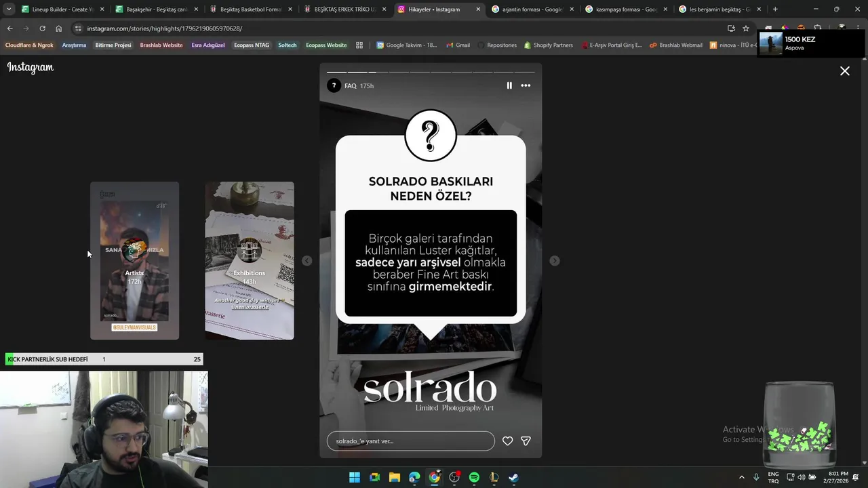868x488 pixels.
Task: Close the Hikayeler Instagram tab
Action: pyautogui.click(x=478, y=9)
